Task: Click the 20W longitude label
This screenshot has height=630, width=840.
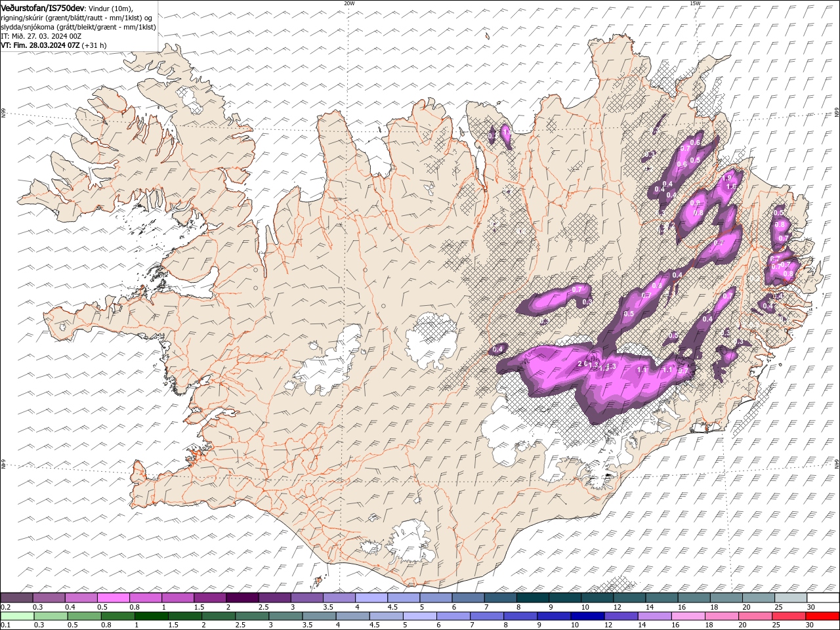Action: click(x=349, y=3)
